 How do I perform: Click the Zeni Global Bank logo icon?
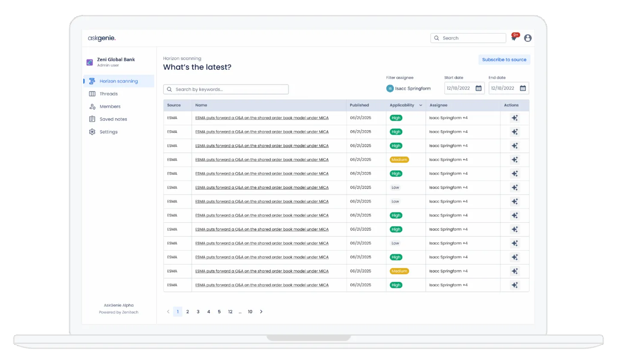pyautogui.click(x=90, y=63)
